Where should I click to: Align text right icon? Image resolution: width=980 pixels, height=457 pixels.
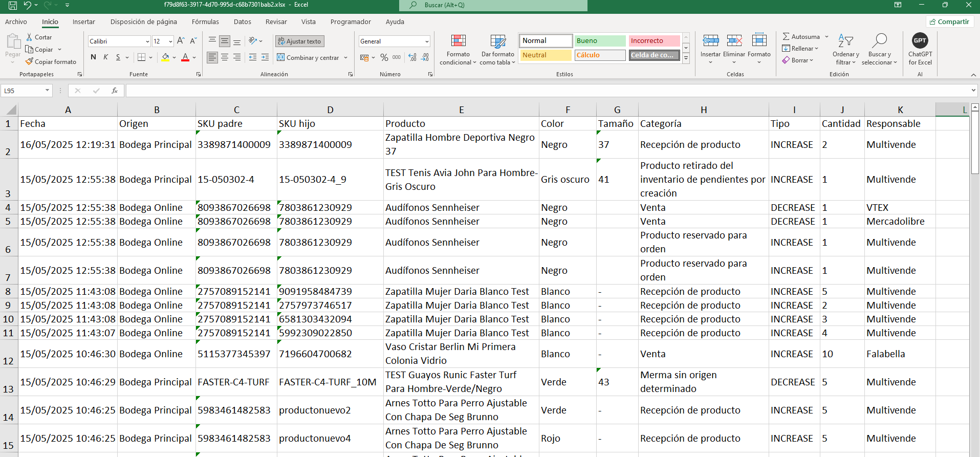point(237,57)
